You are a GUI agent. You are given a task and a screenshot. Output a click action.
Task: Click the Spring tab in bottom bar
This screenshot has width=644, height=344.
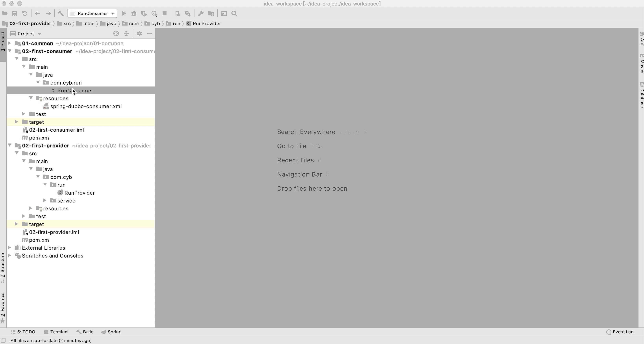[114, 332]
